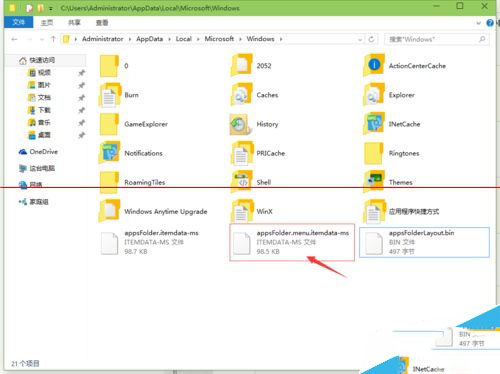The image size is (500, 374).
Task: Click the Help question mark icon
Action: click(x=490, y=23)
